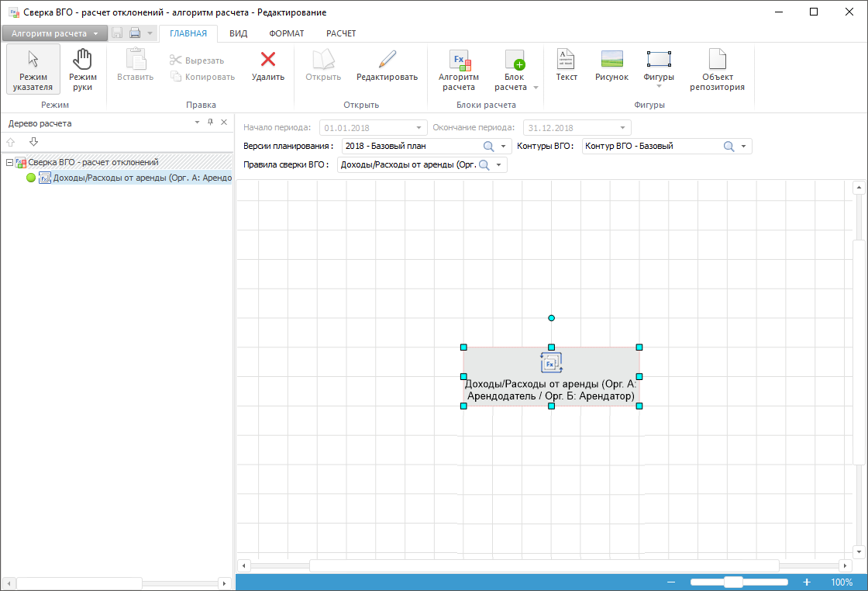Click the zoom slider handle
868x591 pixels.
[733, 582]
